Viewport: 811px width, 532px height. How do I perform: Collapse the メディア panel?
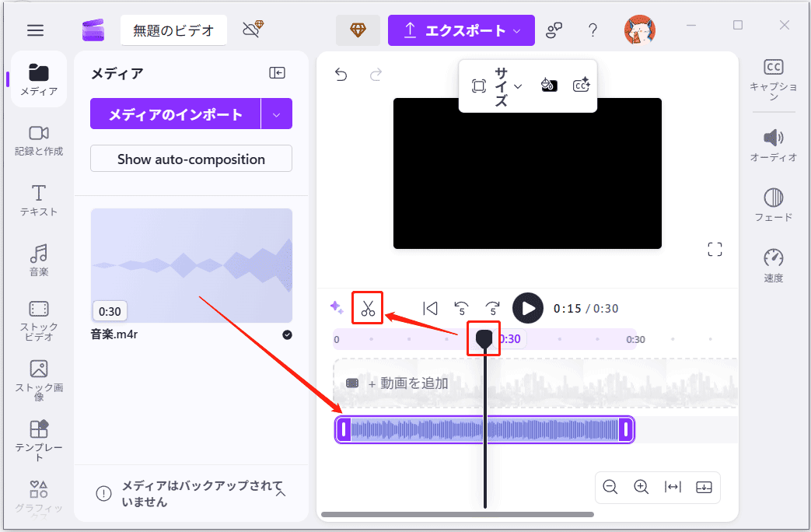click(x=278, y=73)
